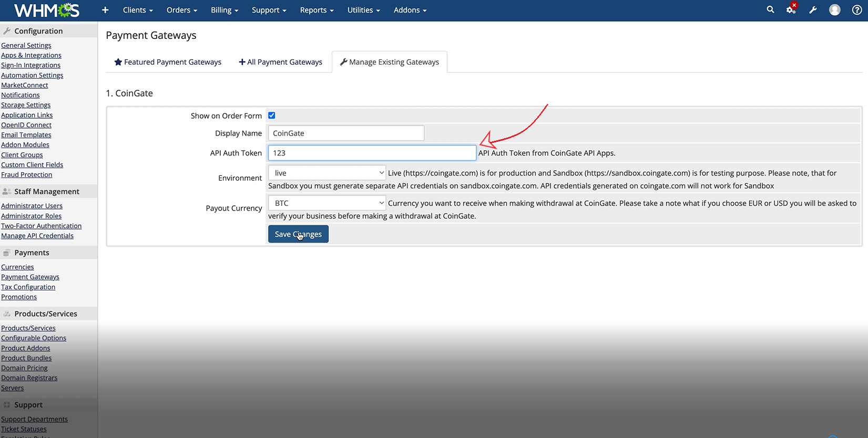The width and height of the screenshot is (868, 438).
Task: Open OpenID Connect link
Action: pos(26,125)
